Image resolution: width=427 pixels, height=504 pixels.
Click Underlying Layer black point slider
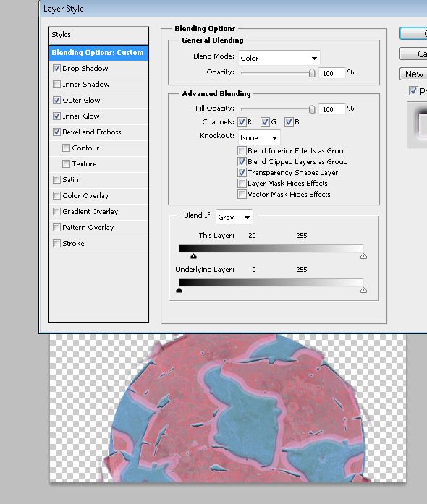coord(179,290)
